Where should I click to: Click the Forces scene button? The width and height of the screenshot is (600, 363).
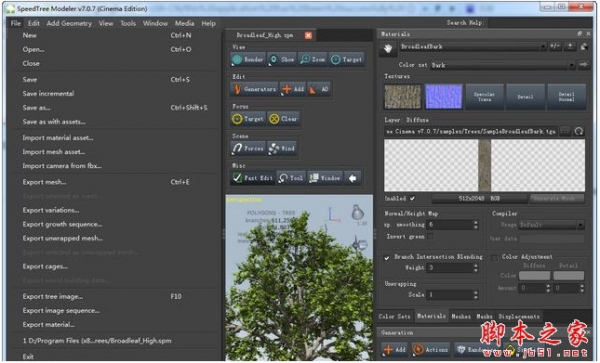248,148
